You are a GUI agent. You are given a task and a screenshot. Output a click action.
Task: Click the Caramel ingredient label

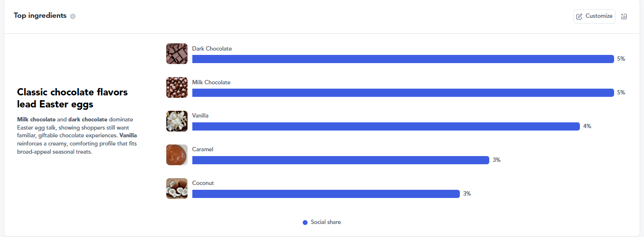(202, 149)
